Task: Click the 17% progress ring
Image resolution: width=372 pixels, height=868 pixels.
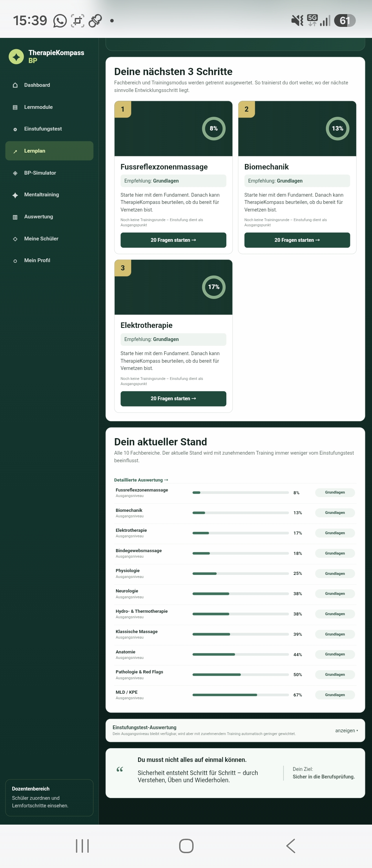Action: pyautogui.click(x=214, y=287)
